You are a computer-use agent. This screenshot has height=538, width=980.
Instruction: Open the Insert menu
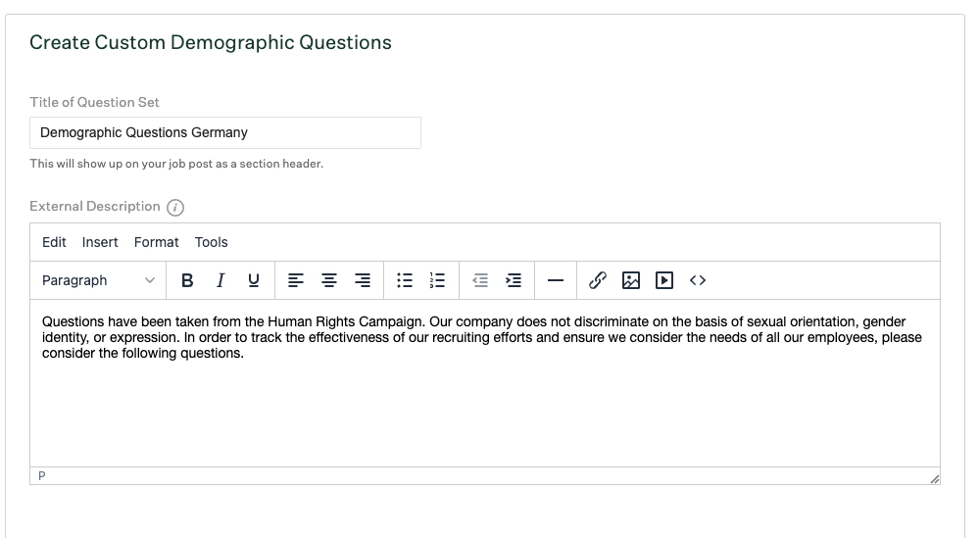pyautogui.click(x=100, y=242)
